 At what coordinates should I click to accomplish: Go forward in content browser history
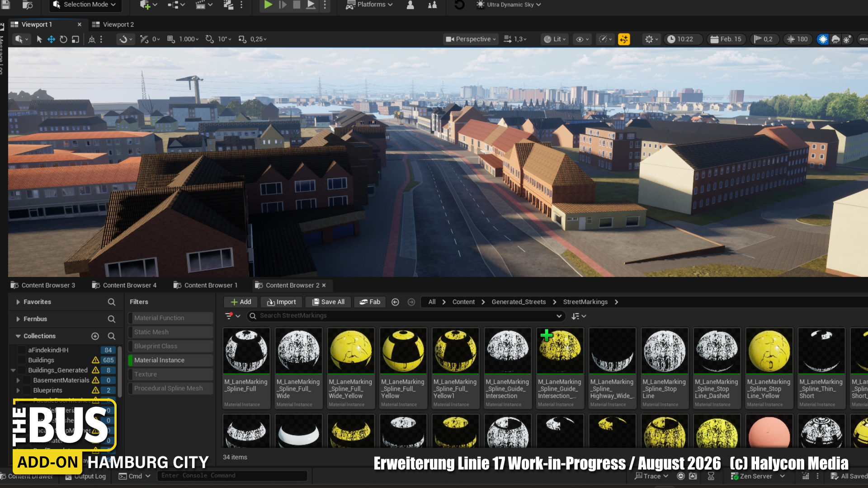[411, 302]
